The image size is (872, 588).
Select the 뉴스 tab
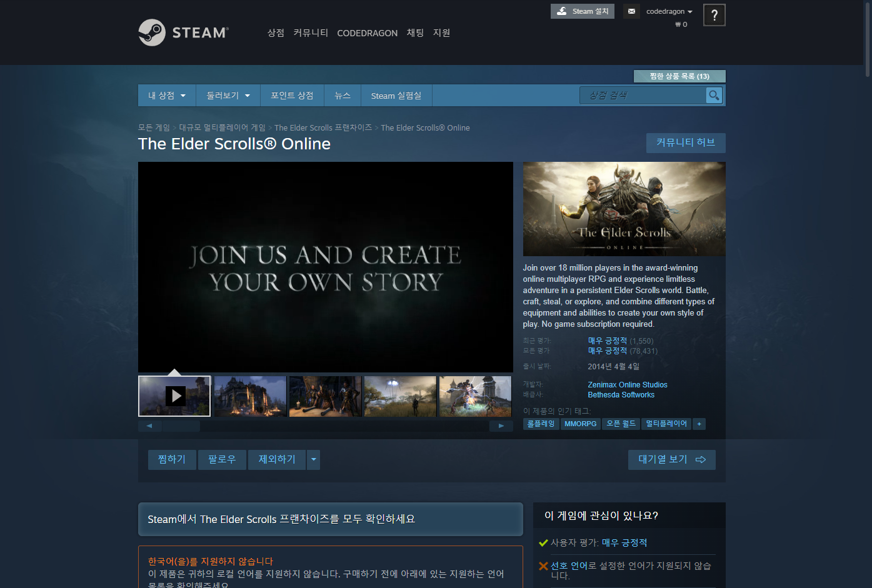343,96
